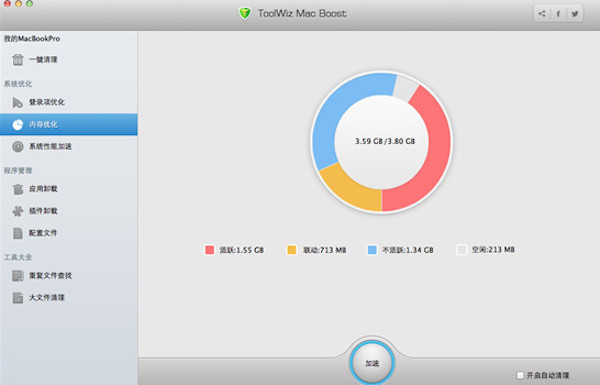The width and height of the screenshot is (600, 385).
Task: Click the 登录项优化 startup icon
Action: (18, 102)
